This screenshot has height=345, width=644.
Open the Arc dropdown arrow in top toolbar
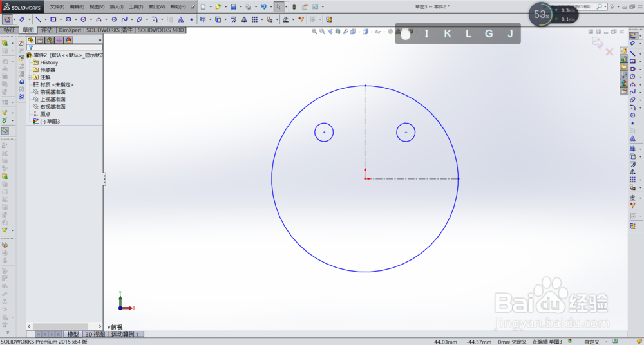coord(106,19)
